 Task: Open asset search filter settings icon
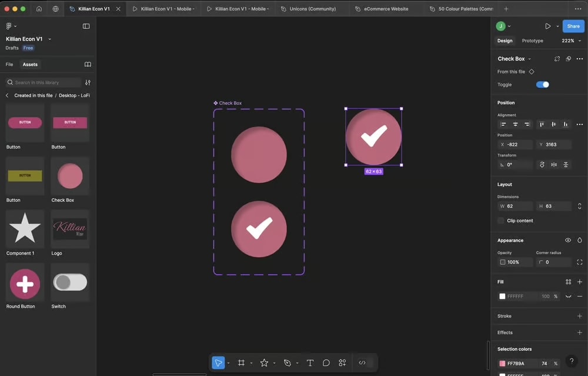point(88,82)
